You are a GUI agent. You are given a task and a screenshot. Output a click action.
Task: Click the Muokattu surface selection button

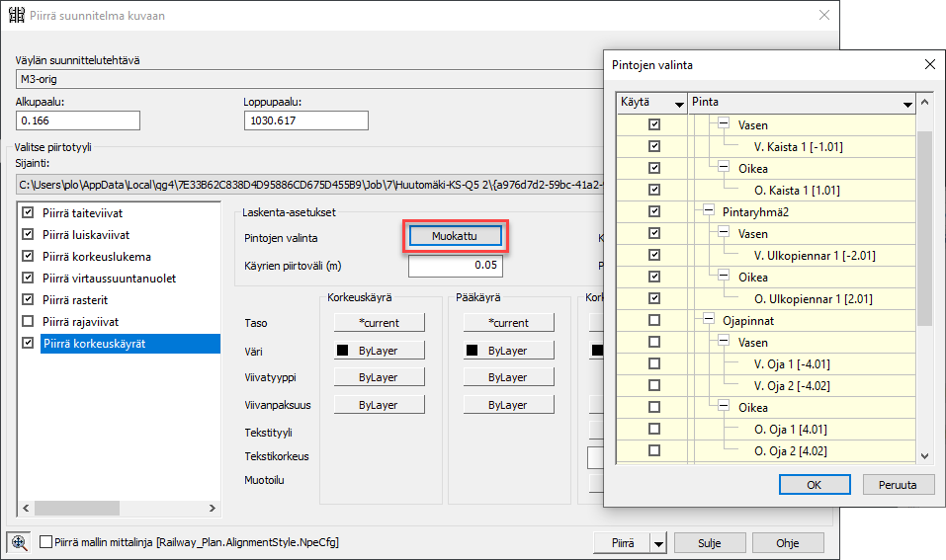[x=455, y=236]
